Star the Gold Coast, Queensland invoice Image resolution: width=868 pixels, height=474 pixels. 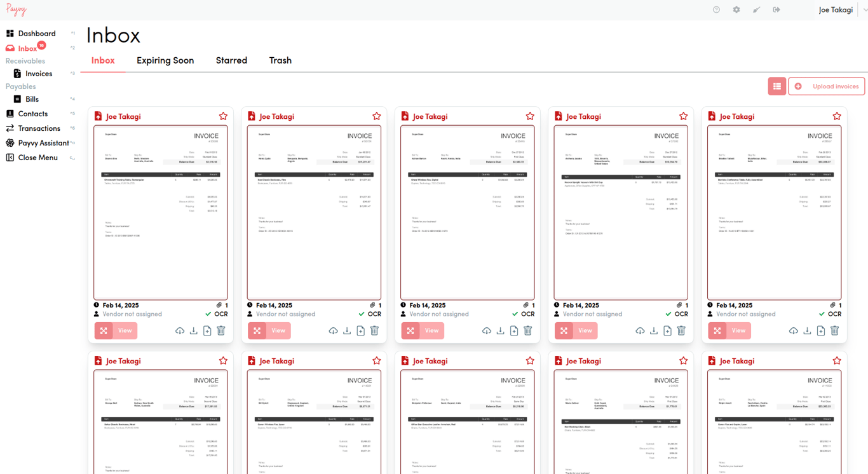point(684,361)
